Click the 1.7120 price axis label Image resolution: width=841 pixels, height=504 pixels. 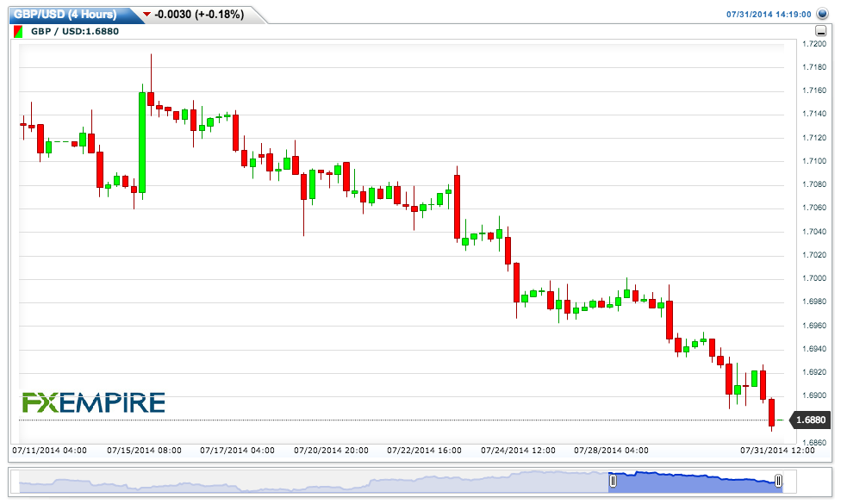click(814, 138)
